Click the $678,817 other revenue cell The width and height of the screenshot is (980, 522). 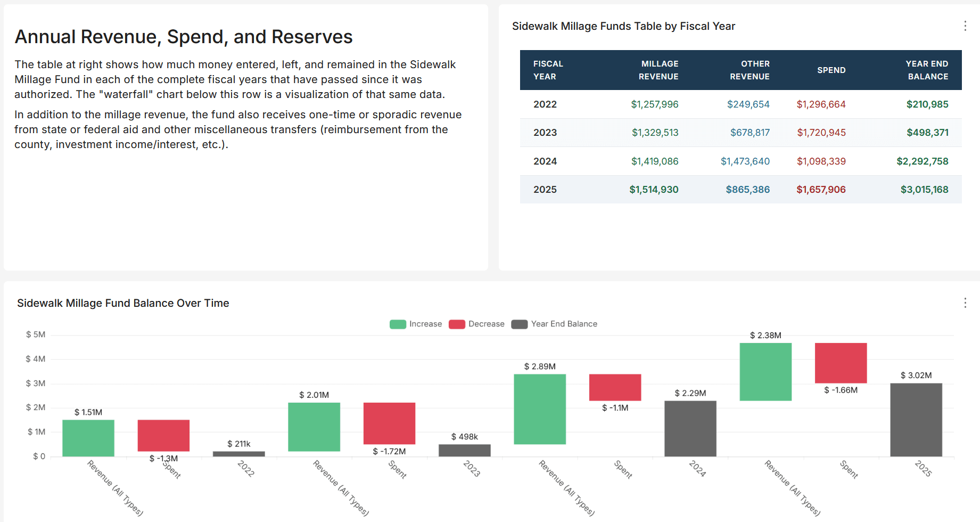750,133
